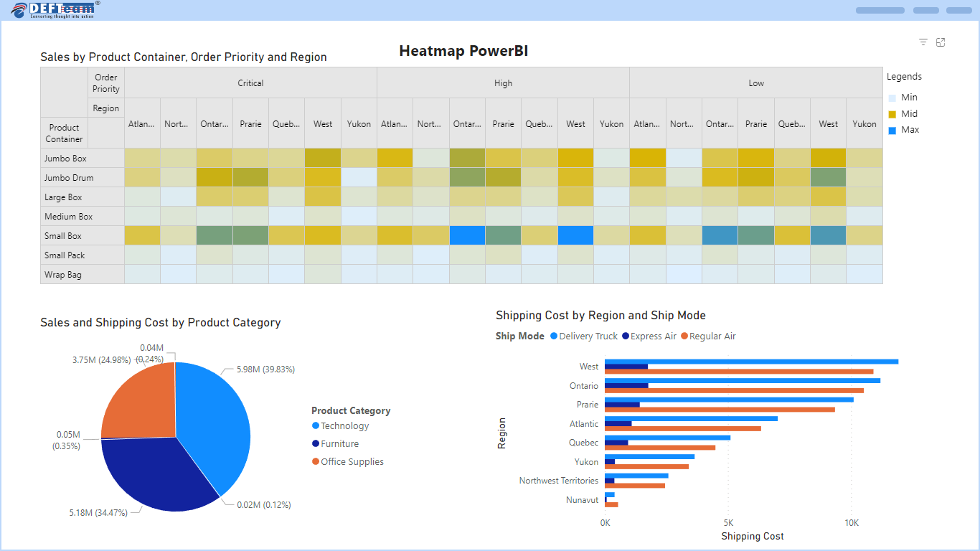Click the 5.18M (34.47%) pie data label
The width and height of the screenshot is (980, 551).
98,513
